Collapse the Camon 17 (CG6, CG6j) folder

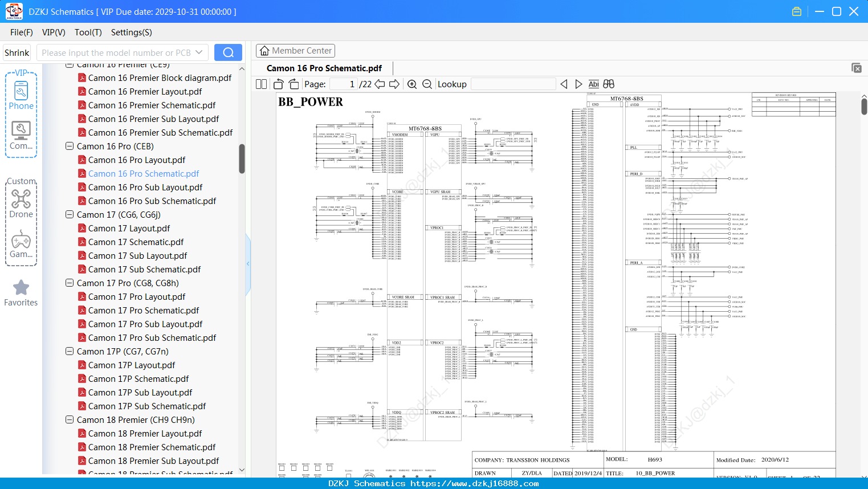pos(70,215)
